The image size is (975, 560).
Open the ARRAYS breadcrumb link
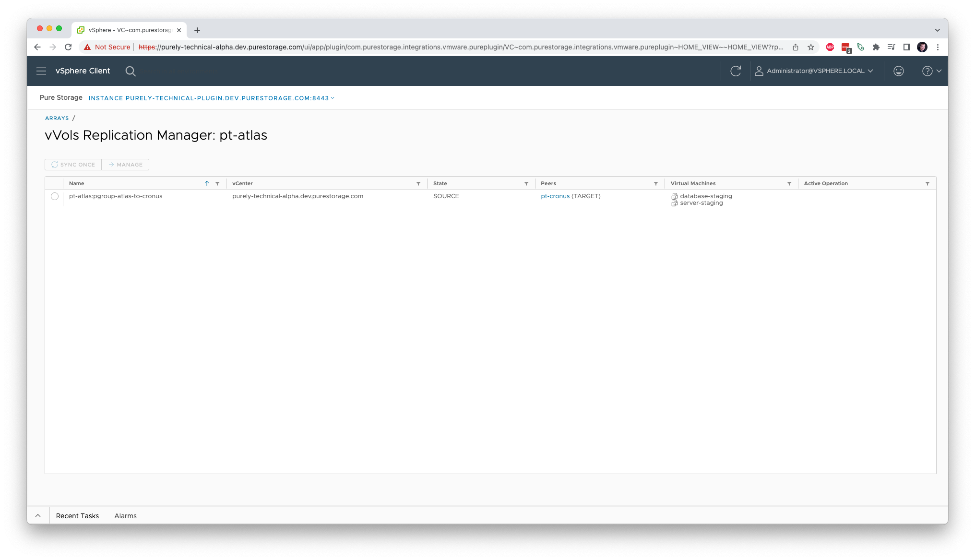[57, 118]
